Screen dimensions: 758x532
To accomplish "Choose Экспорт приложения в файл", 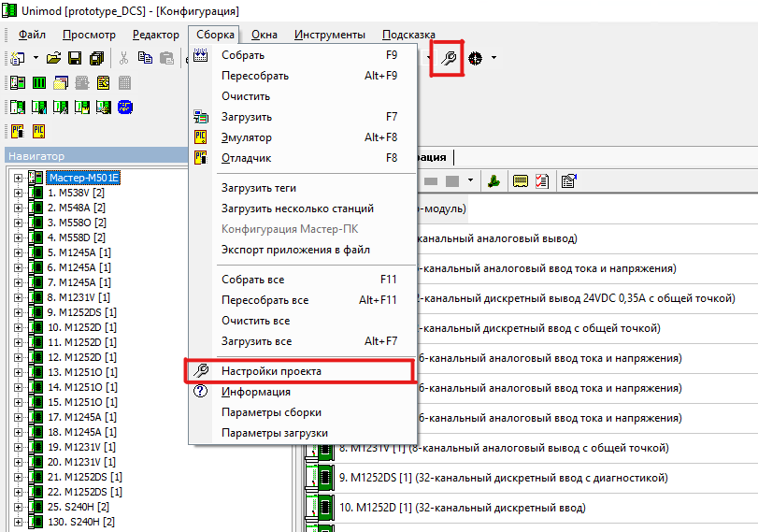I will pyautogui.click(x=303, y=250).
